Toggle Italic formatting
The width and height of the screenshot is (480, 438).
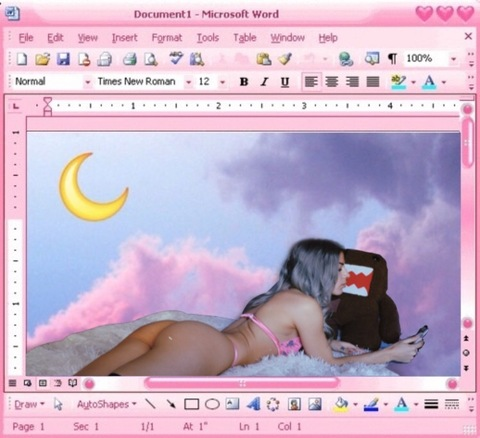(x=265, y=82)
